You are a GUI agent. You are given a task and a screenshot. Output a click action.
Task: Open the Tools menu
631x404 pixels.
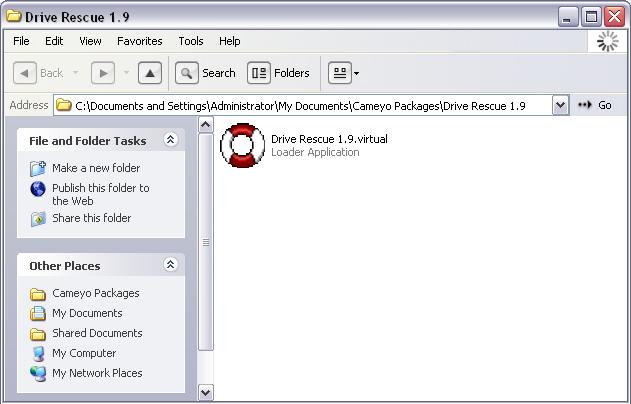coord(191,41)
